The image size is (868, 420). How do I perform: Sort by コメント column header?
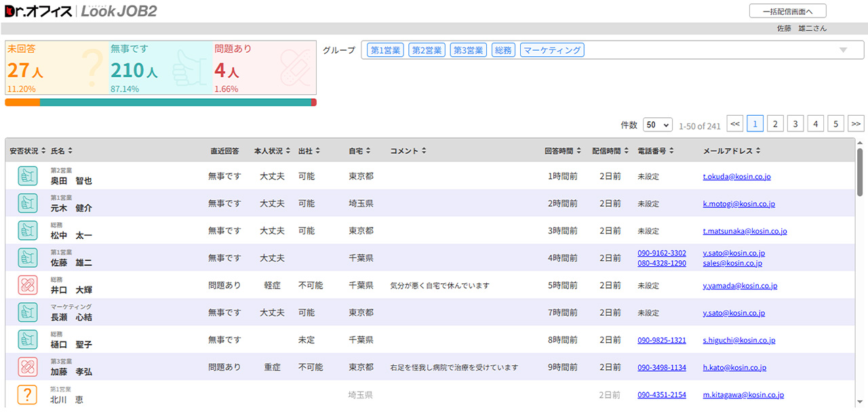pos(408,150)
